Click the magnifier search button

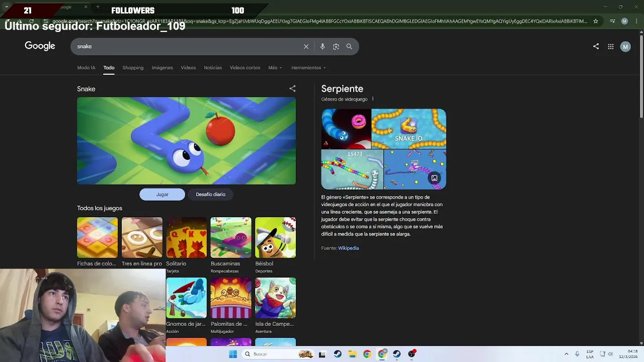(349, 46)
